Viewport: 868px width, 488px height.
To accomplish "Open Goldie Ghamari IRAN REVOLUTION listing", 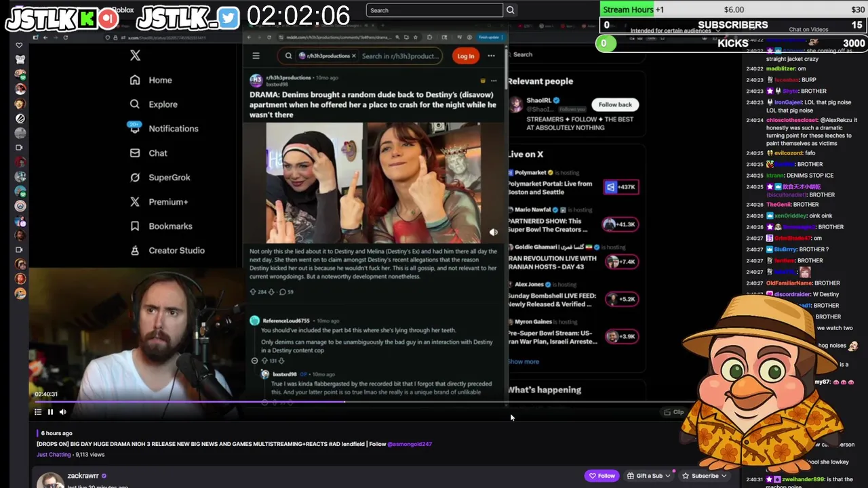I will [552, 262].
